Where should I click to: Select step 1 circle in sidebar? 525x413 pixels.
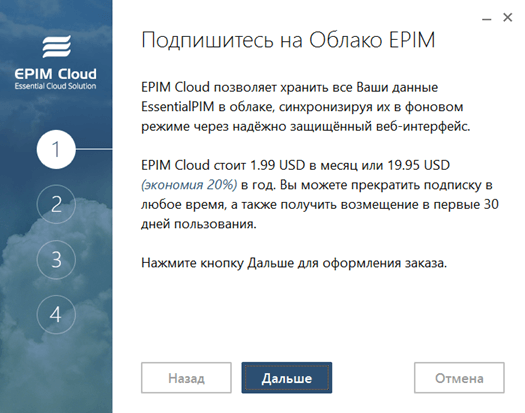56,149
